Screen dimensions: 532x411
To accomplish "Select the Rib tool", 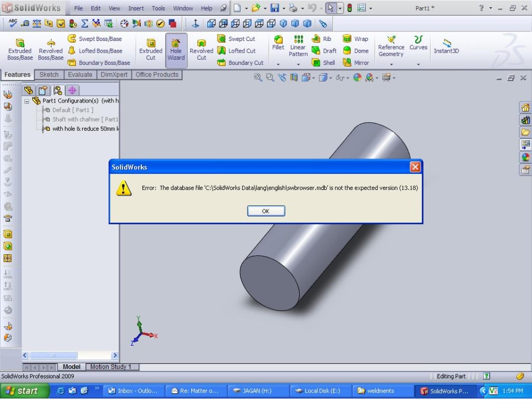I will (321, 39).
